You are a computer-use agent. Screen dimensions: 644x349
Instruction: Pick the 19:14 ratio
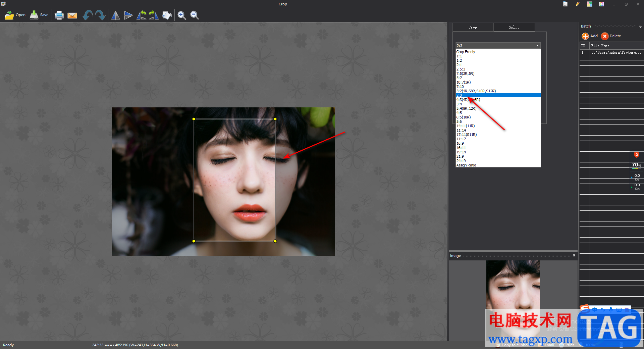498,152
